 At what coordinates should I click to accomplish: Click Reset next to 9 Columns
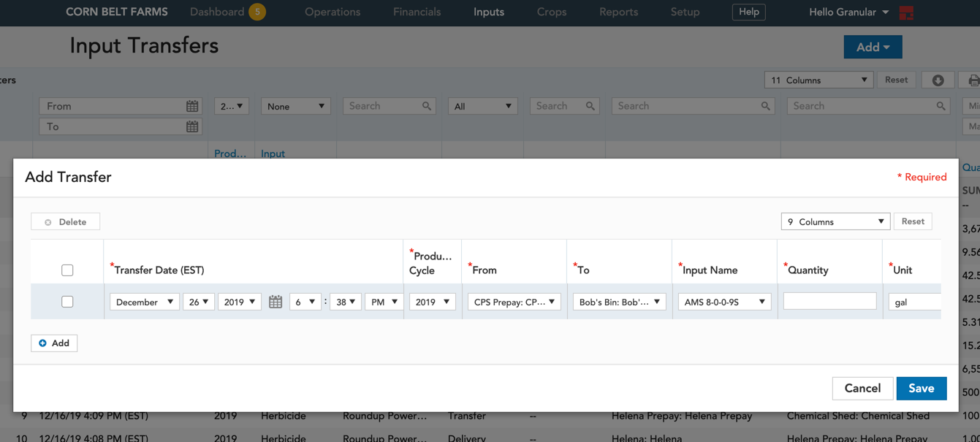[913, 221]
